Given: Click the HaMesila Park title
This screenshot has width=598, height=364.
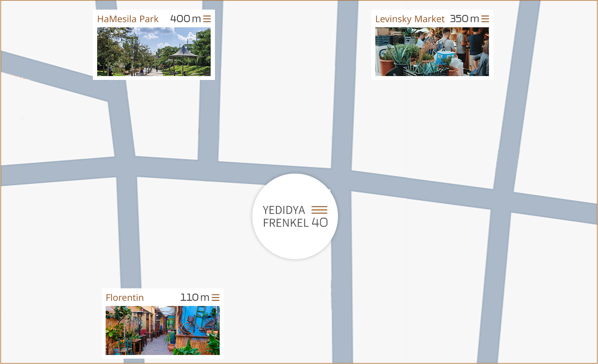Looking at the screenshot, I should point(128,19).
